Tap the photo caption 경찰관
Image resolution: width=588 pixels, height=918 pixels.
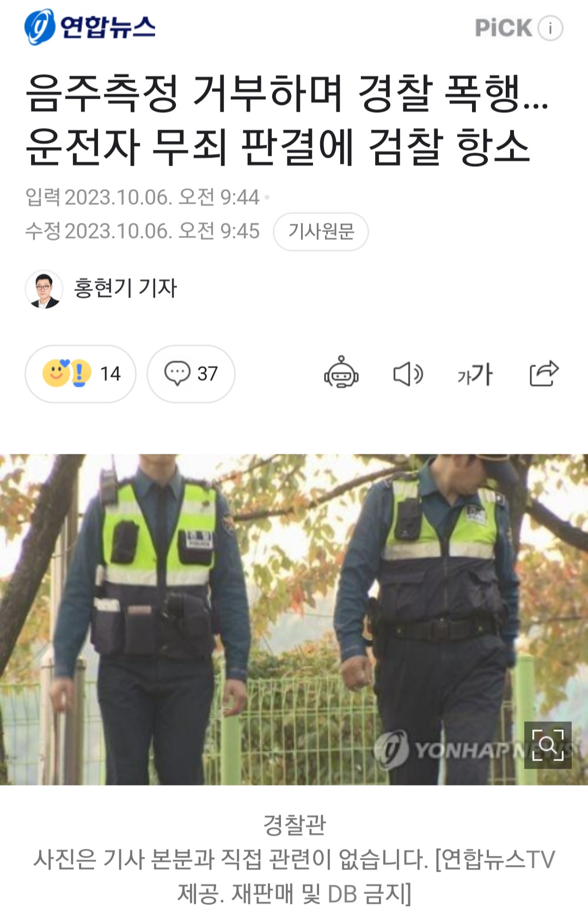tap(294, 824)
